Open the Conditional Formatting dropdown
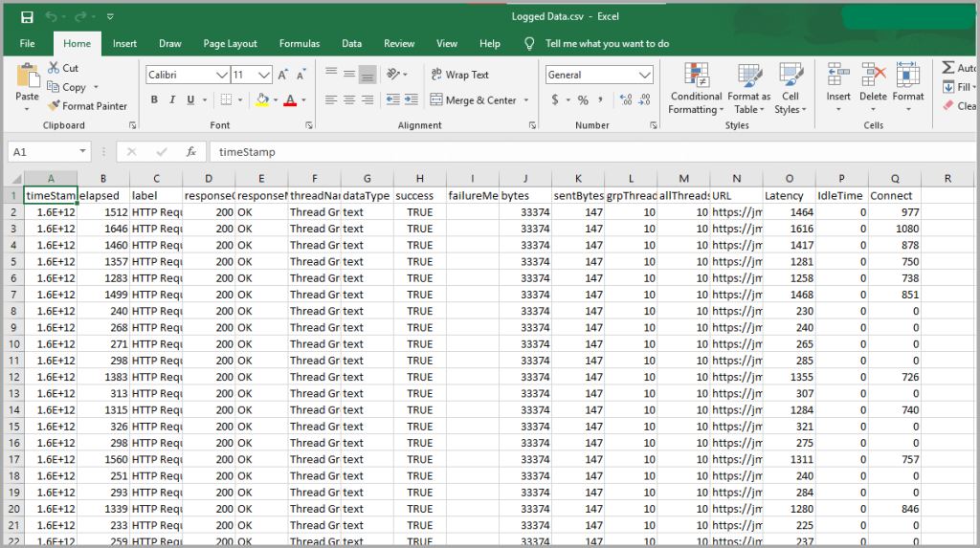Viewport: 980px width, 548px height. click(696, 90)
